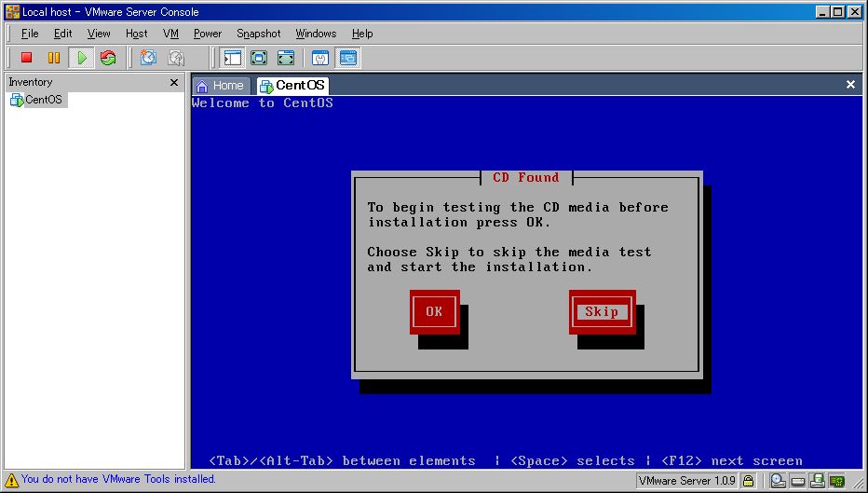868x493 pixels.
Task: Click the F12 next screen hint text
Action: 732,461
